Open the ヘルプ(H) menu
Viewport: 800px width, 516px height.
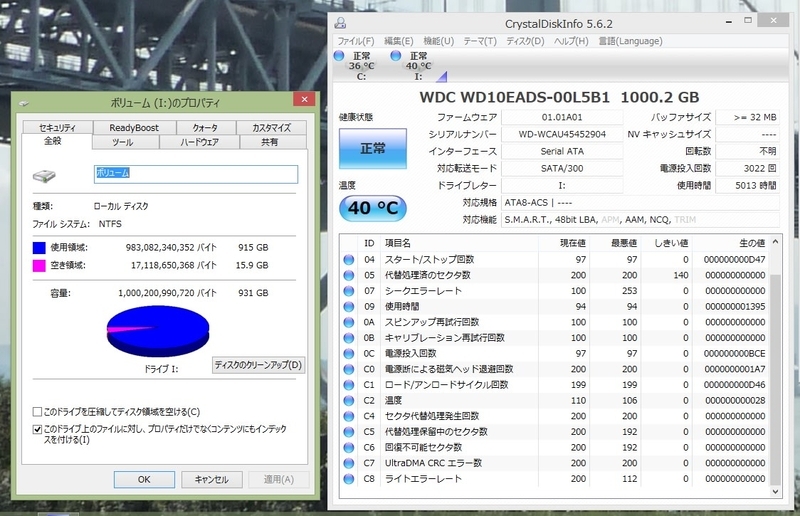click(571, 41)
